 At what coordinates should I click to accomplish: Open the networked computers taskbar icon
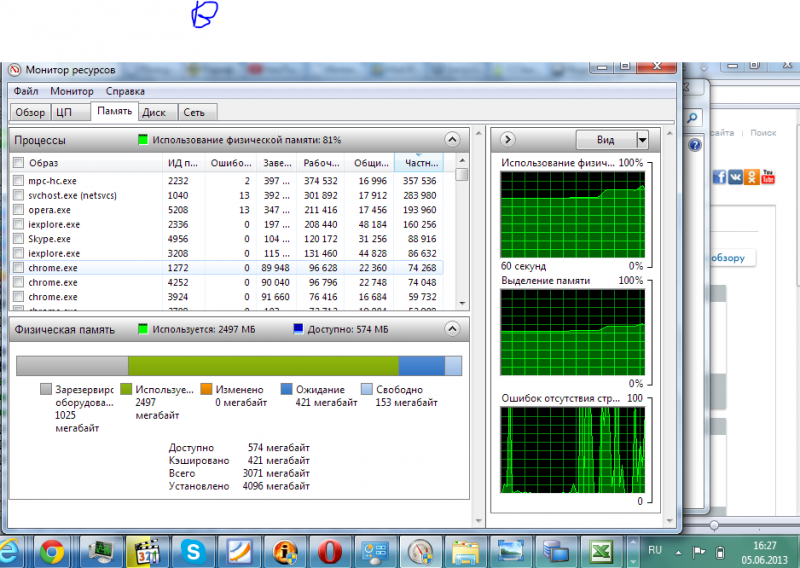[556, 552]
